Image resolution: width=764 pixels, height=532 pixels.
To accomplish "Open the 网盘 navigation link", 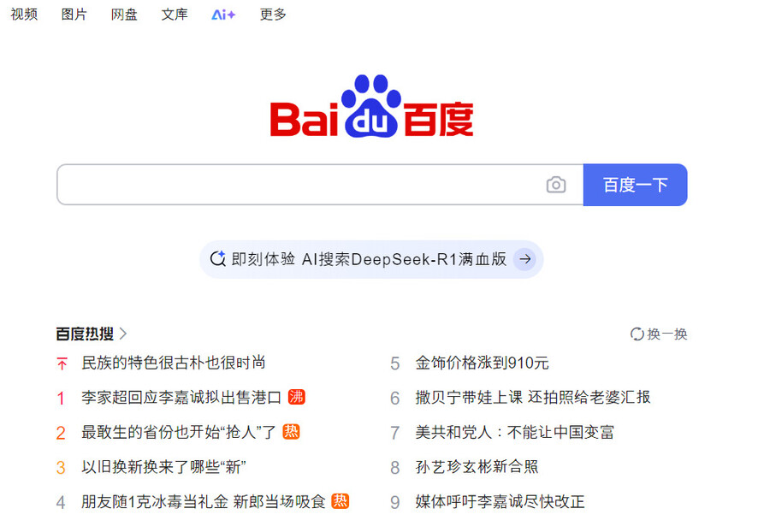I will click(x=124, y=15).
